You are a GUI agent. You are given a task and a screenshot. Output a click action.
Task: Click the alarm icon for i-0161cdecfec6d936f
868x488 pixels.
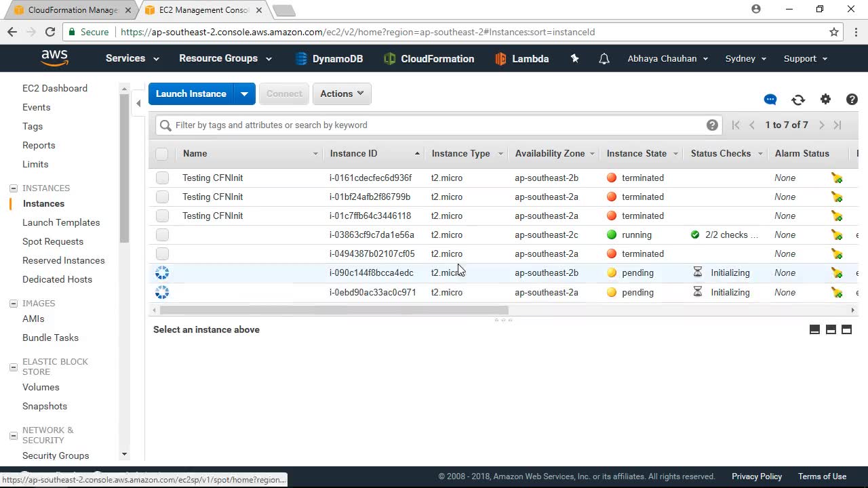(x=837, y=178)
